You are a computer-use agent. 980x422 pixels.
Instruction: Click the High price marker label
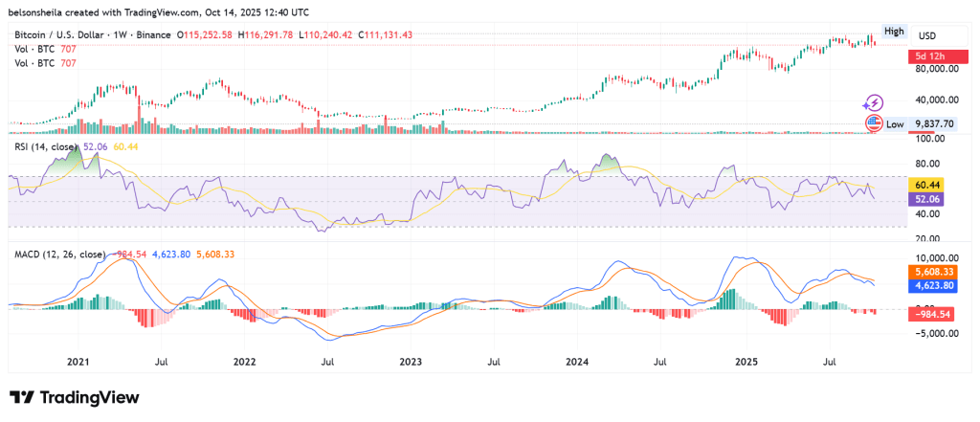coord(893,31)
